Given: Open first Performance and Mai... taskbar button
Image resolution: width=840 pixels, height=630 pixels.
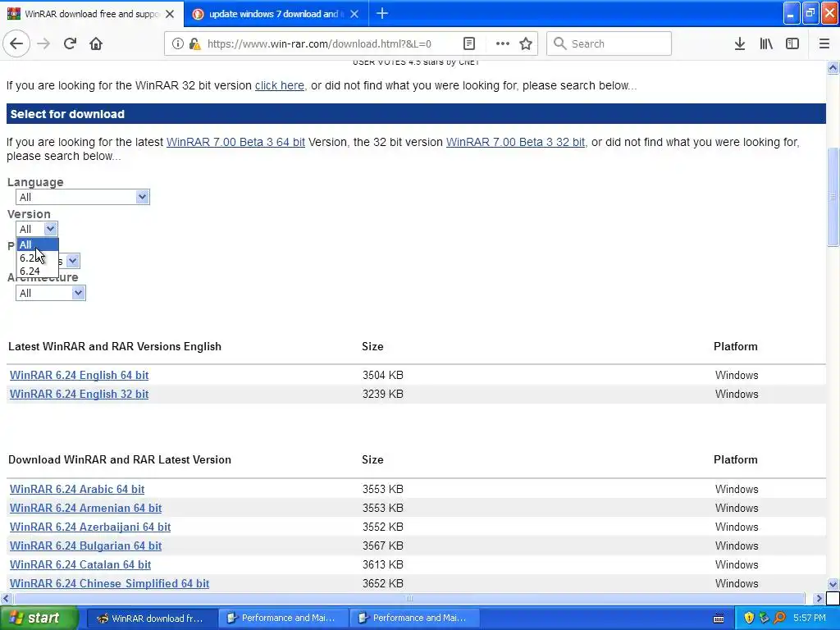Looking at the screenshot, I should pyautogui.click(x=283, y=619).
